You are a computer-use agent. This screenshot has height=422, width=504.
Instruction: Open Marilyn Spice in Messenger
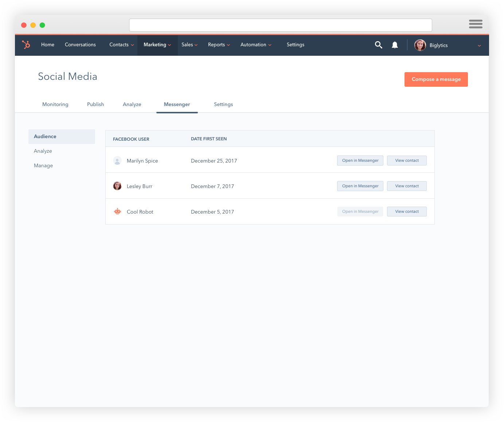point(360,160)
